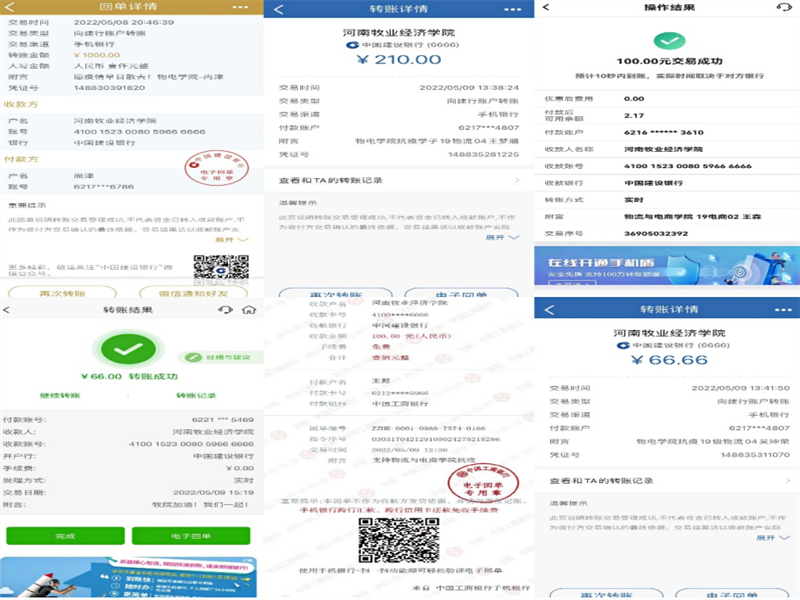The width and height of the screenshot is (800, 600).
Task: Click the headset support icon on 操作结果
Action: point(783,8)
